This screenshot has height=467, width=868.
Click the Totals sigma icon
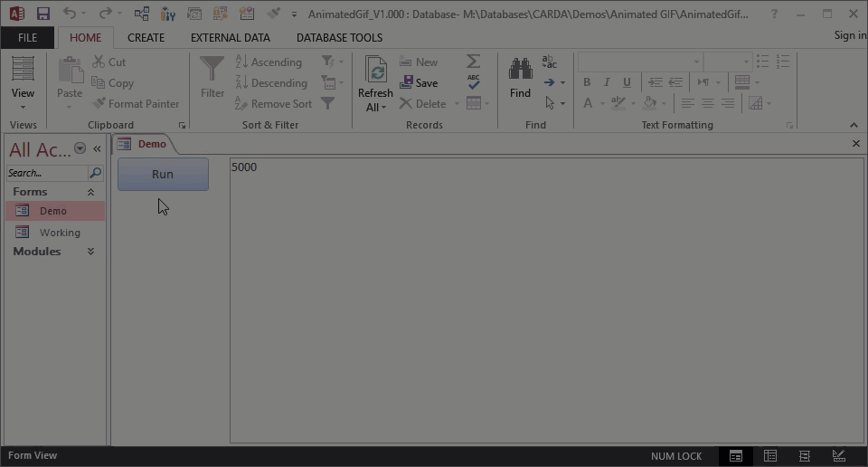[x=473, y=62]
